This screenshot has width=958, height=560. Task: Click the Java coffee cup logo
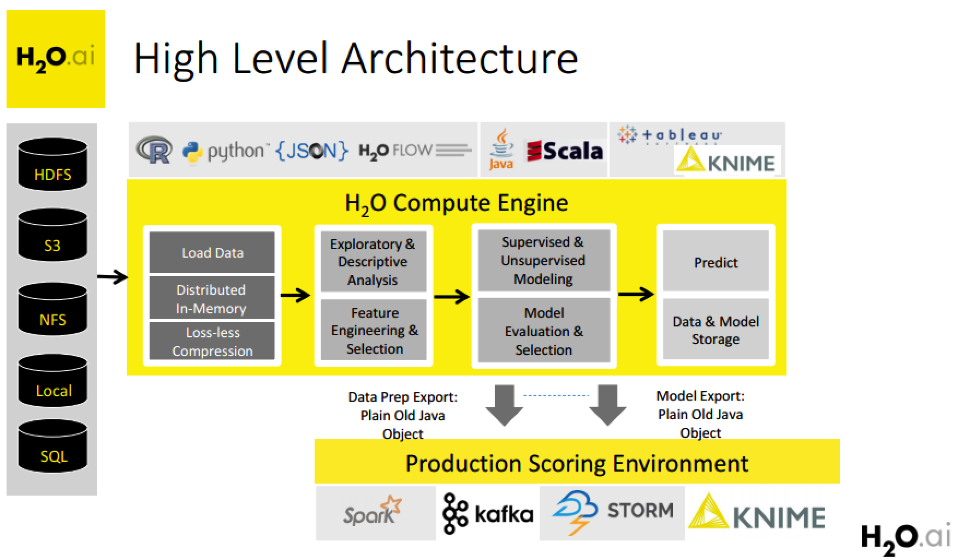pos(501,150)
